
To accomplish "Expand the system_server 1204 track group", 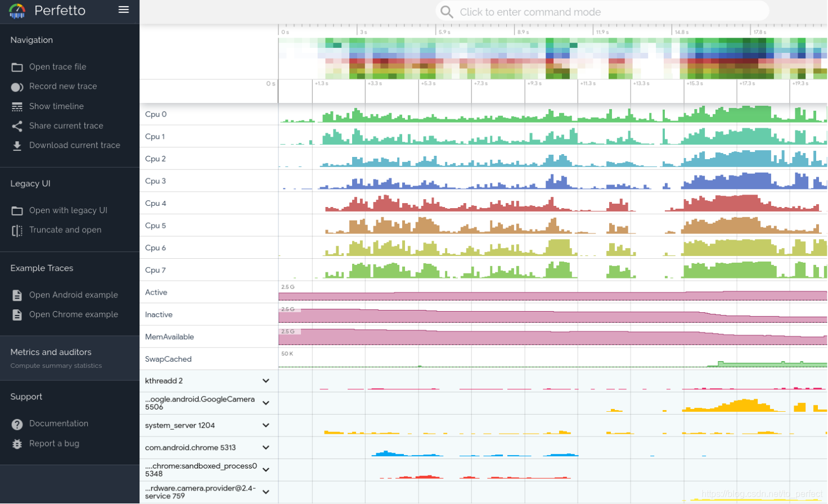I will pos(266,425).
